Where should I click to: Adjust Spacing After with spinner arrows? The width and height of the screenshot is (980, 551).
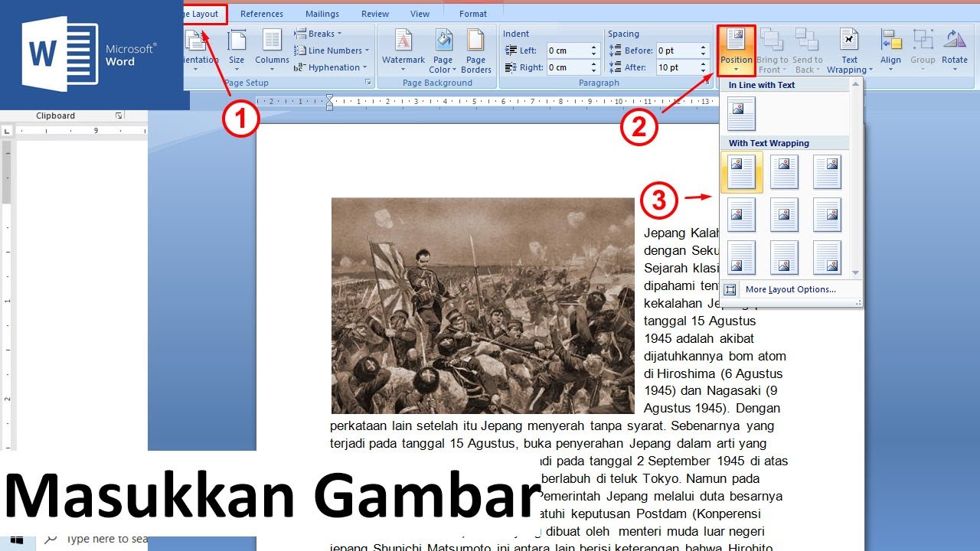704,67
